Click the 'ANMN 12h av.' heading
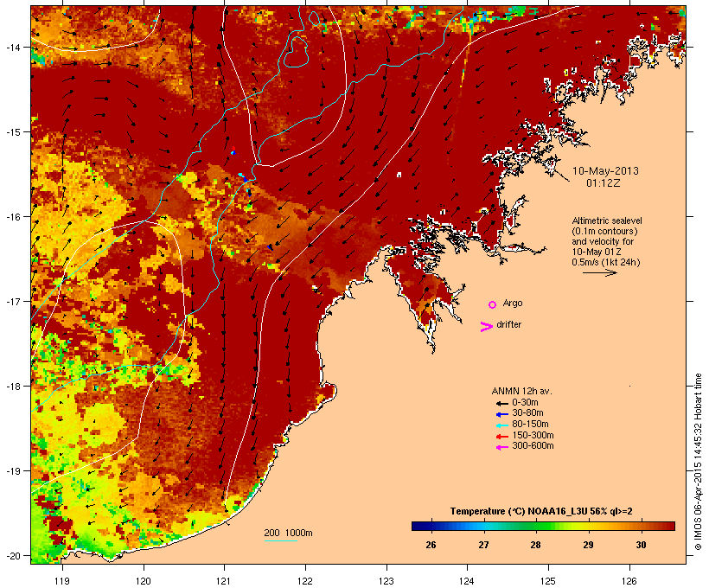Viewport: 709px width, 588px height. 521,391
